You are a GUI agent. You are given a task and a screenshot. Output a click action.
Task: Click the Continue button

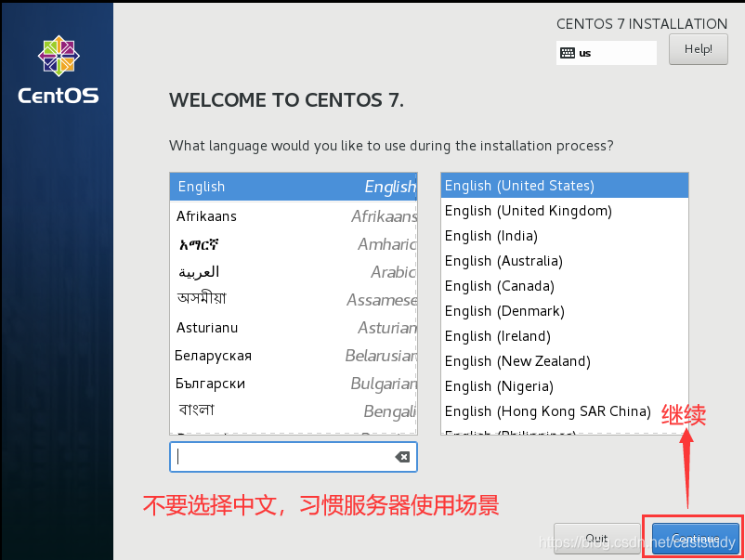pyautogui.click(x=695, y=539)
